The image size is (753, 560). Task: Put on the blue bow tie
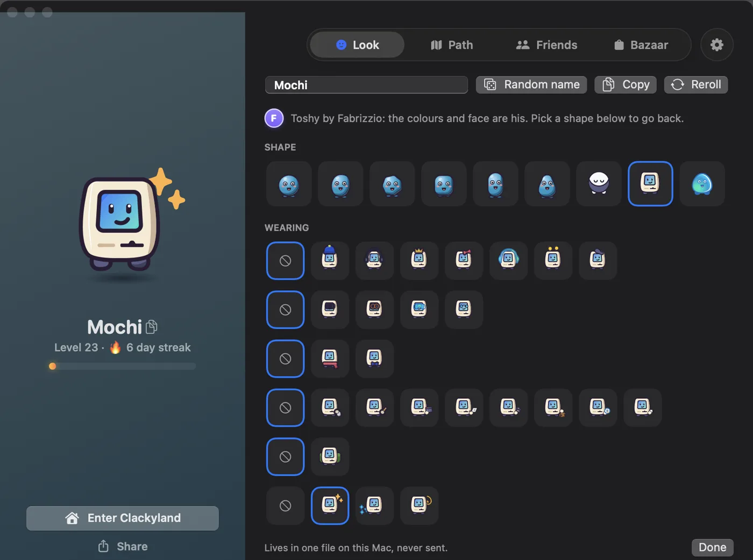pyautogui.click(x=374, y=358)
